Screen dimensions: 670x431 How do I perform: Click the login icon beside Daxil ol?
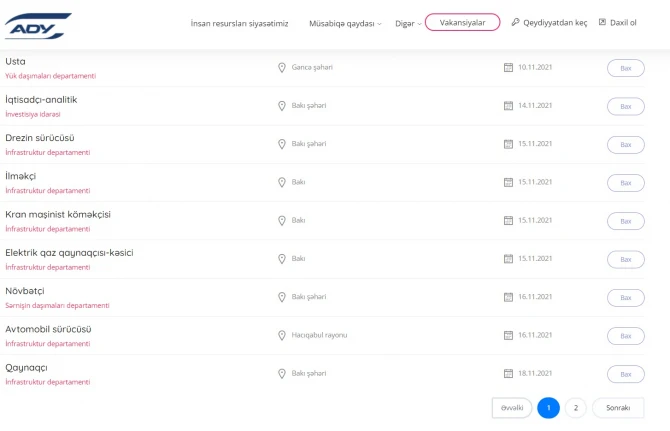602,22
